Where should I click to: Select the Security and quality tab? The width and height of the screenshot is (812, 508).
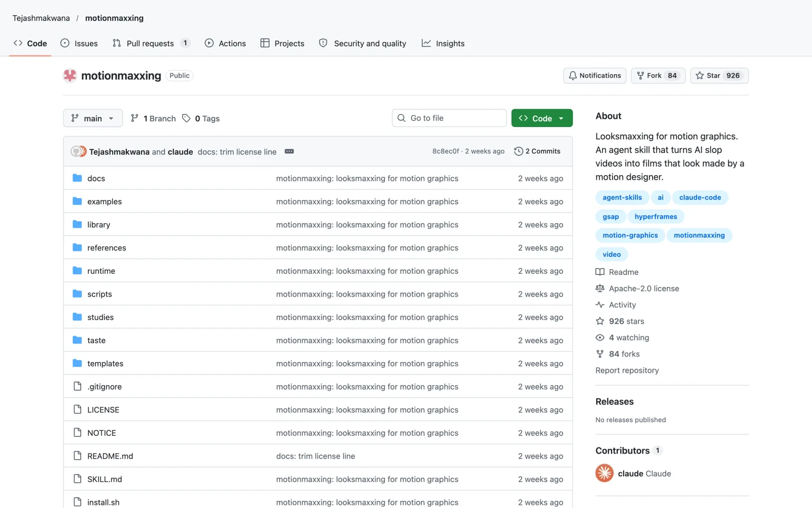tap(363, 43)
